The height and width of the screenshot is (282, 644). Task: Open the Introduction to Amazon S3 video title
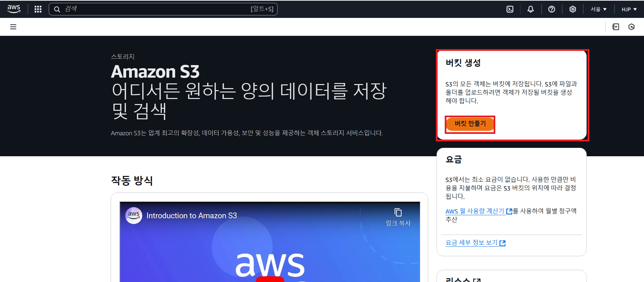tap(191, 216)
